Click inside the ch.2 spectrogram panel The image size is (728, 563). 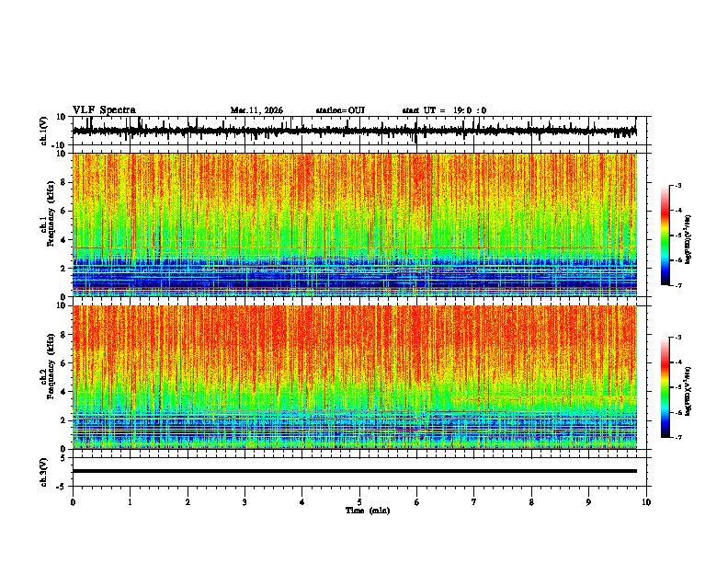tap(355, 377)
